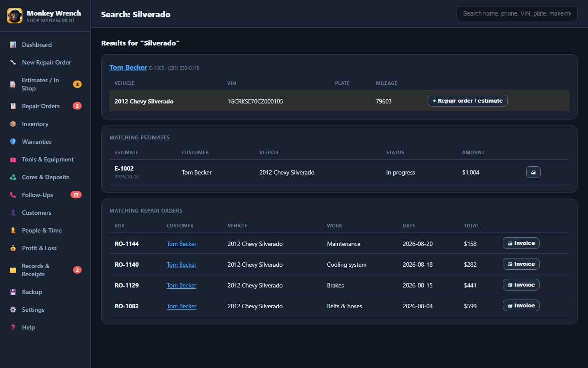Open People & Time section
Screen dimensions: 588x368
point(45,230)
